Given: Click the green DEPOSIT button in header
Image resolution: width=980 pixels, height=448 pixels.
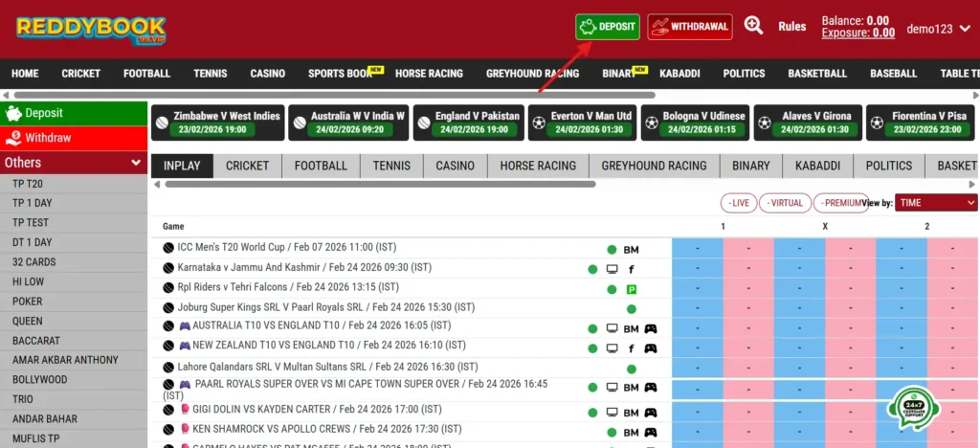Looking at the screenshot, I should click(x=608, y=27).
